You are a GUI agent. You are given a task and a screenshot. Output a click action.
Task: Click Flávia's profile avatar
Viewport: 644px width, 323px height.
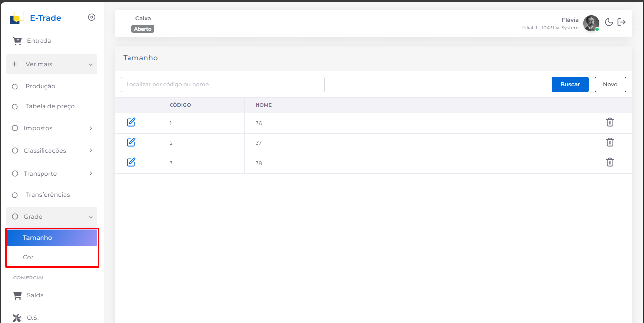tap(591, 23)
